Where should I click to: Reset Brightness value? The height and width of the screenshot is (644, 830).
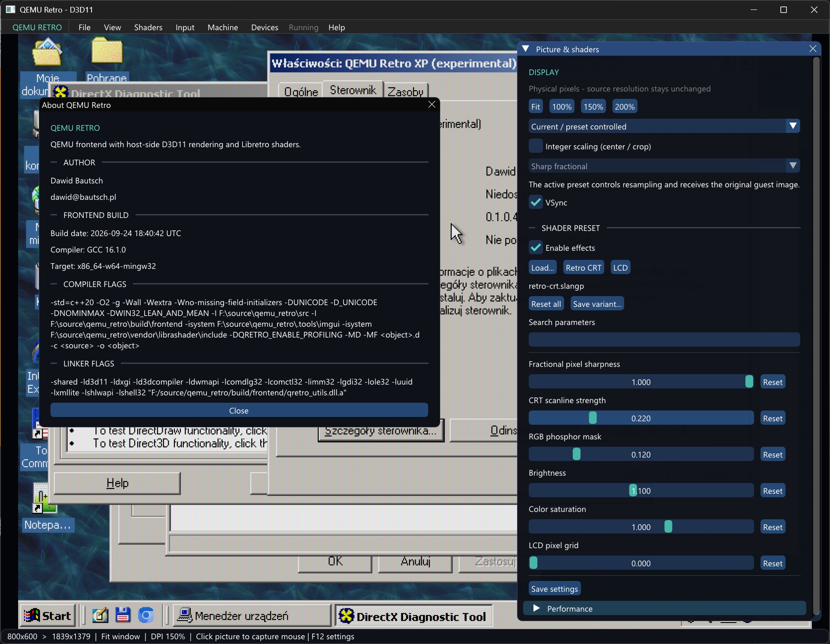coord(773,490)
